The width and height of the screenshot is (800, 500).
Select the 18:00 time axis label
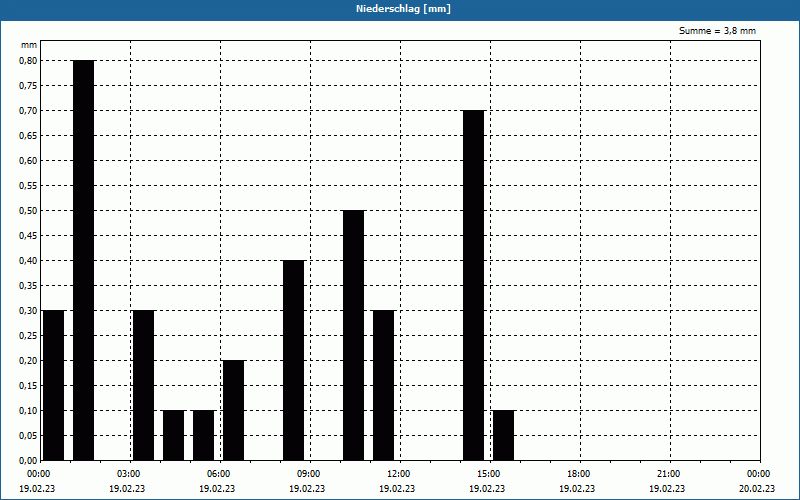[x=579, y=474]
